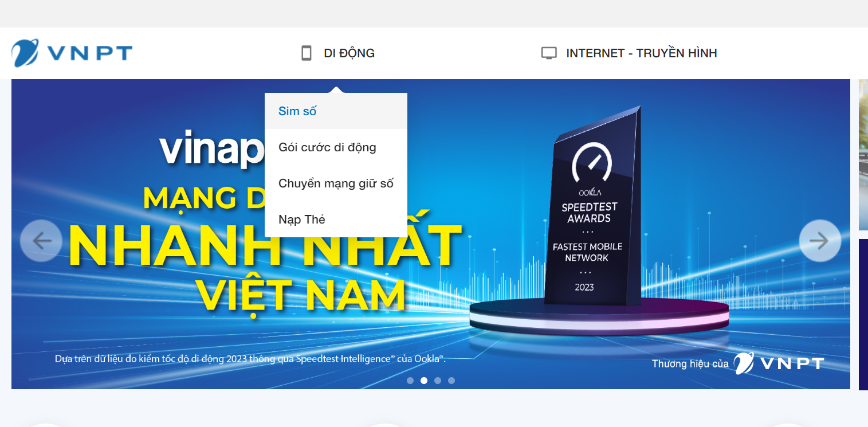
Task: Click the TV monitor icon beside INTERNET
Action: [549, 53]
